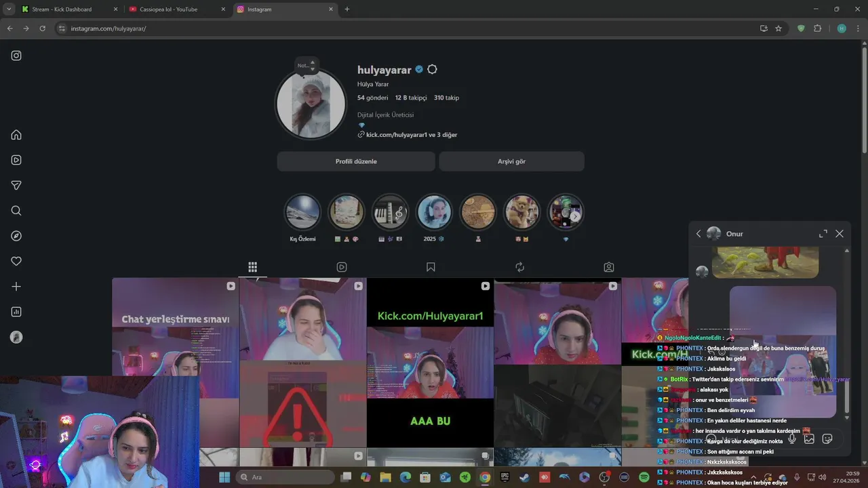Click the blue verified badge beside hulyayarar
Screen dimensions: 868x488
click(419, 70)
